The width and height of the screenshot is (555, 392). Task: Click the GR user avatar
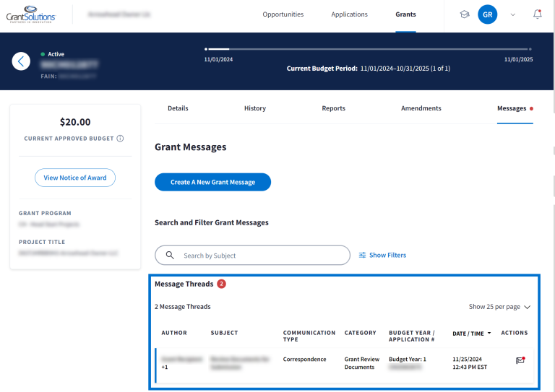488,14
